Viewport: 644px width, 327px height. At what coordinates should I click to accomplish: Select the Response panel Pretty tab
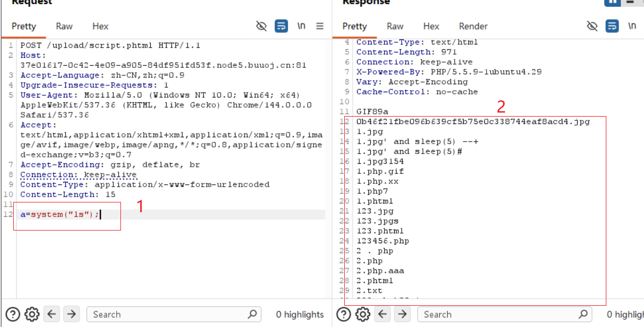point(354,26)
